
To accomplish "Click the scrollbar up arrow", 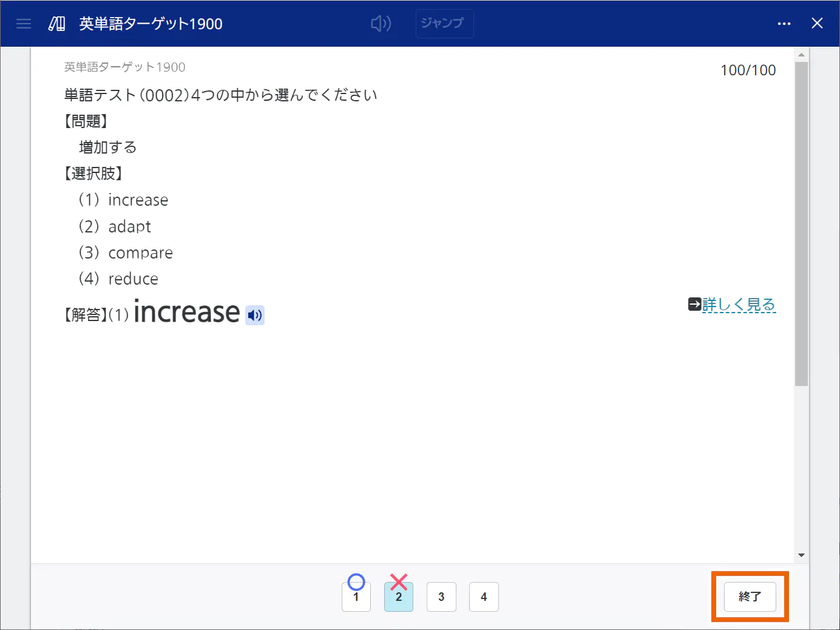I will pos(801,55).
